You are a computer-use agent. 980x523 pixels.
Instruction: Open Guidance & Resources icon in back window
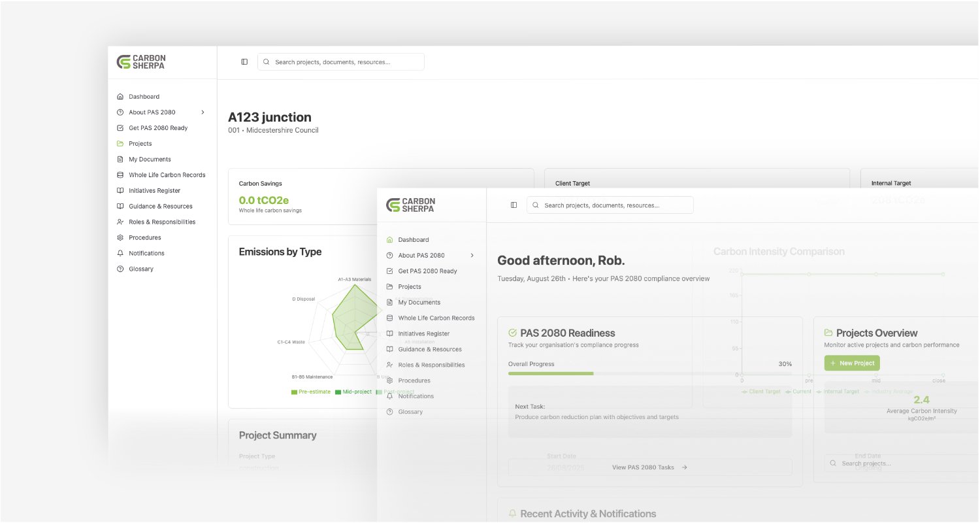pos(120,207)
